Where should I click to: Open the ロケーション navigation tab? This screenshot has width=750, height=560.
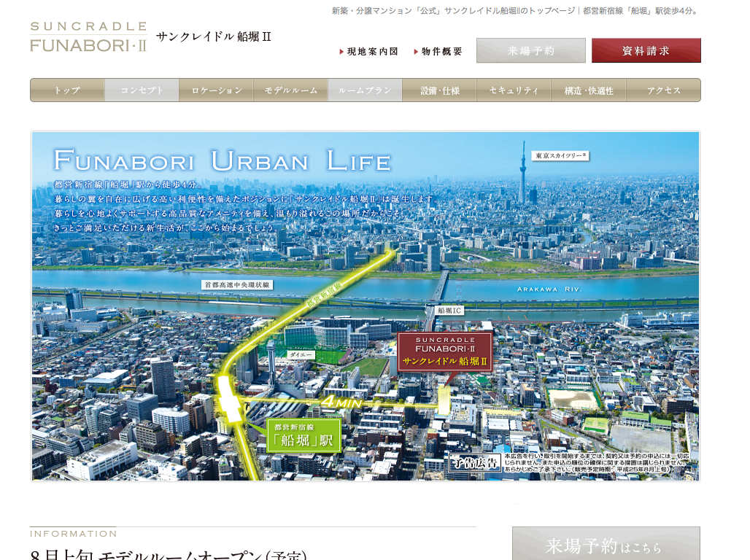216,90
